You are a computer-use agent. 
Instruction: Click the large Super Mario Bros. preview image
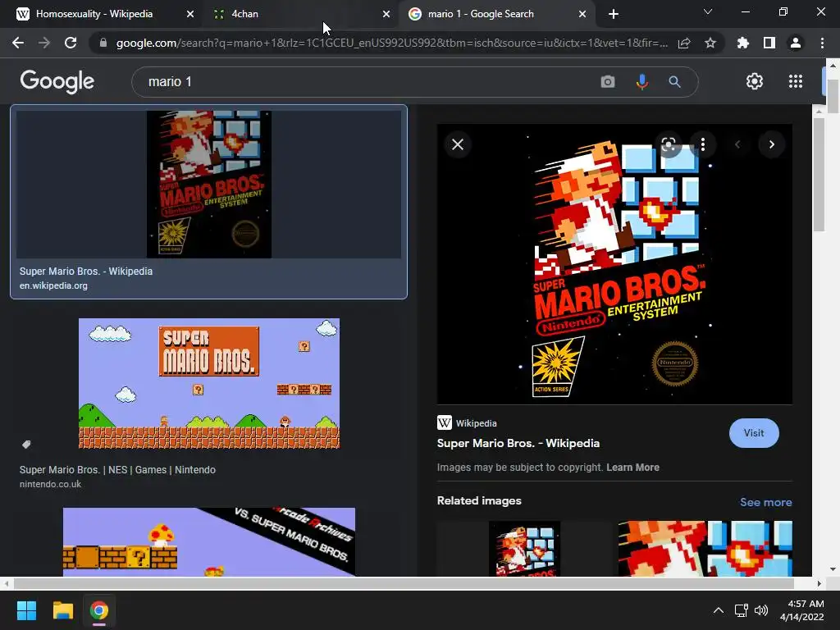[x=614, y=265]
